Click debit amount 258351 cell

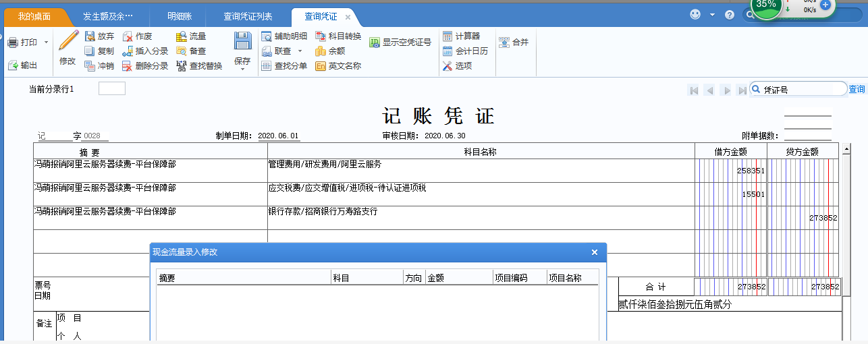click(x=731, y=171)
